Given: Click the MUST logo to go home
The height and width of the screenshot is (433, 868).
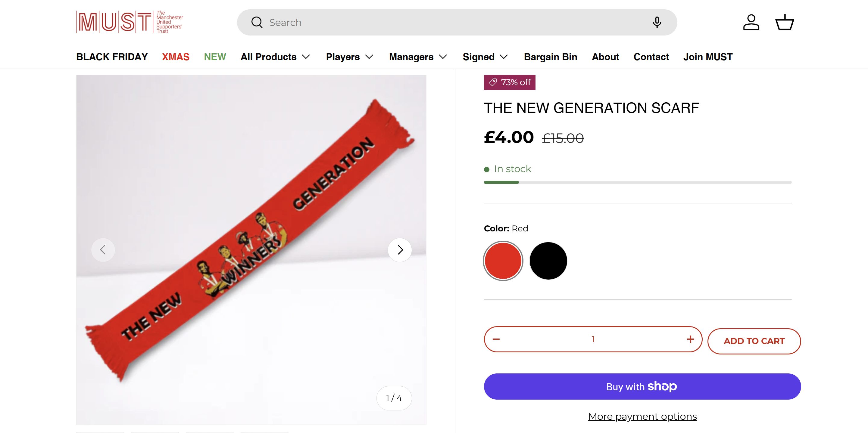Looking at the screenshot, I should pyautogui.click(x=130, y=22).
